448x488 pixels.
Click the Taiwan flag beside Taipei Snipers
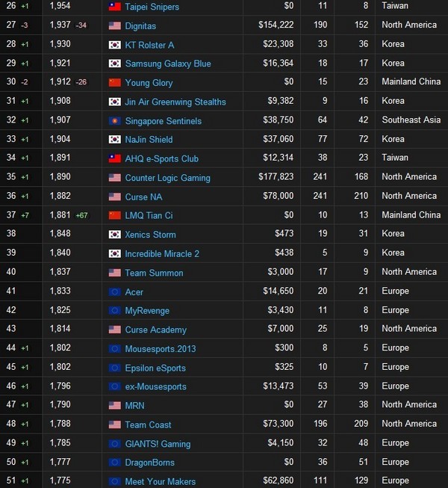pos(114,7)
